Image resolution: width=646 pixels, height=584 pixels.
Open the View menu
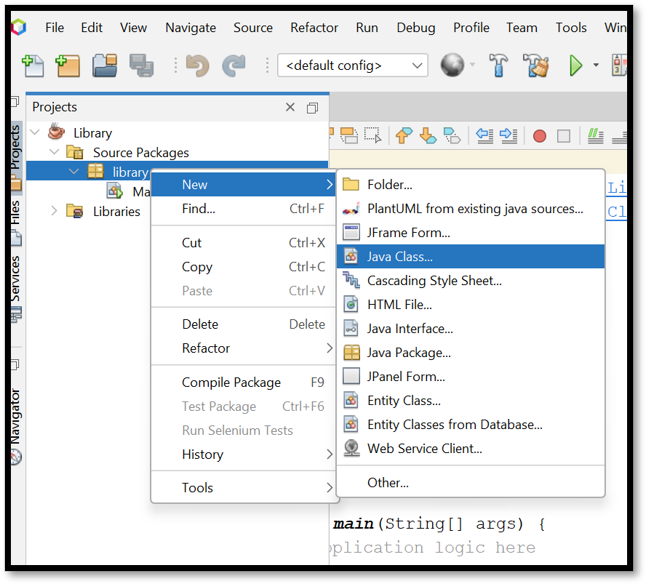133,28
